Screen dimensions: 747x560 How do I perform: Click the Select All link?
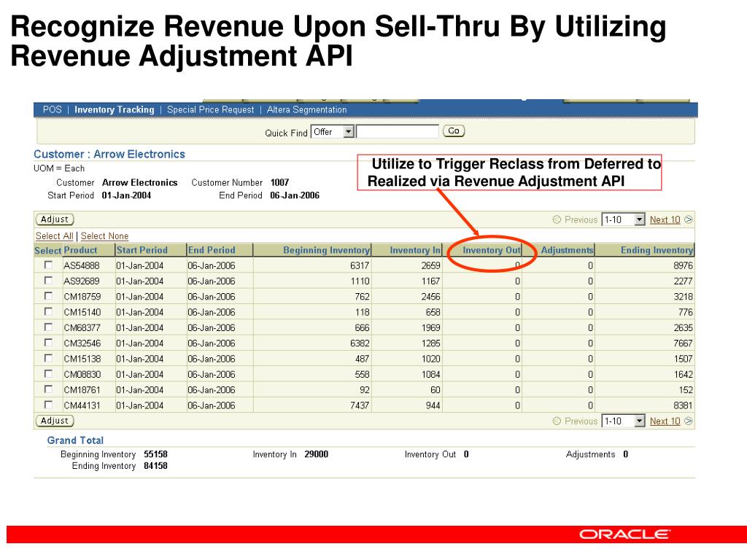(x=54, y=236)
